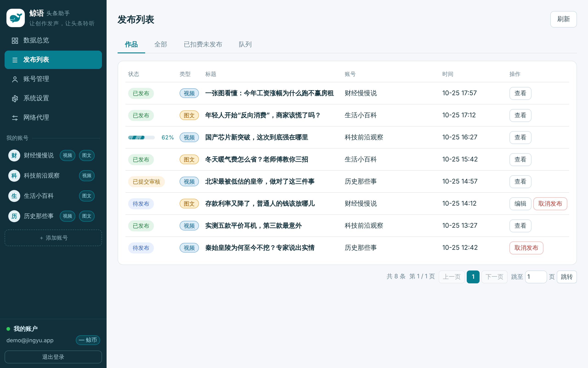Click 退出登录 button
Viewport: 588px width, 368px height.
point(53,357)
